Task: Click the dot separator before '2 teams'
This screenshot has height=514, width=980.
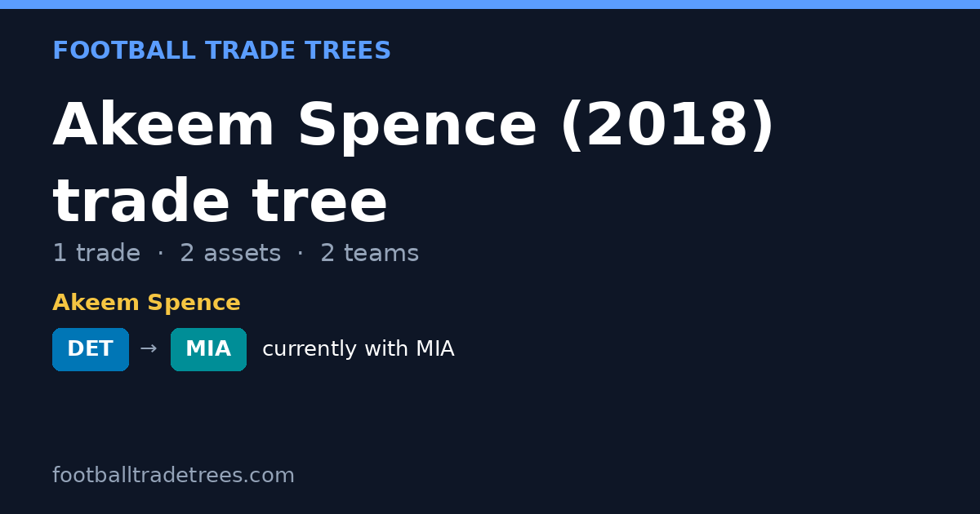Action: click(301, 254)
